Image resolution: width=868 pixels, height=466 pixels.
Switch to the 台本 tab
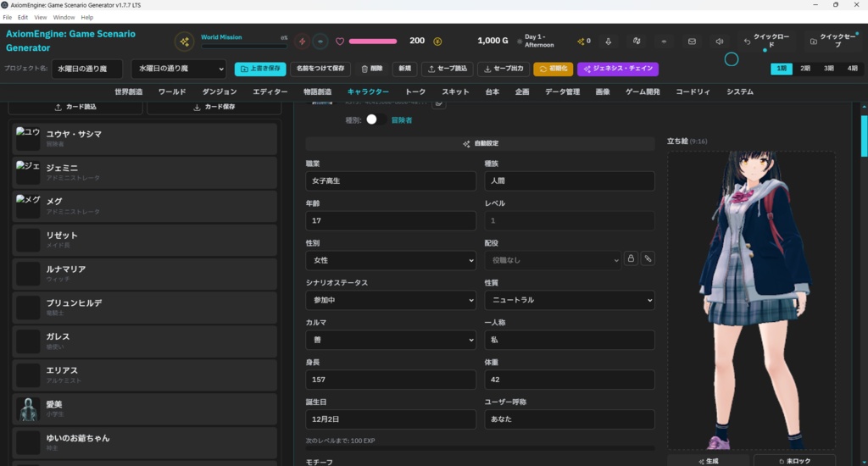click(x=492, y=92)
